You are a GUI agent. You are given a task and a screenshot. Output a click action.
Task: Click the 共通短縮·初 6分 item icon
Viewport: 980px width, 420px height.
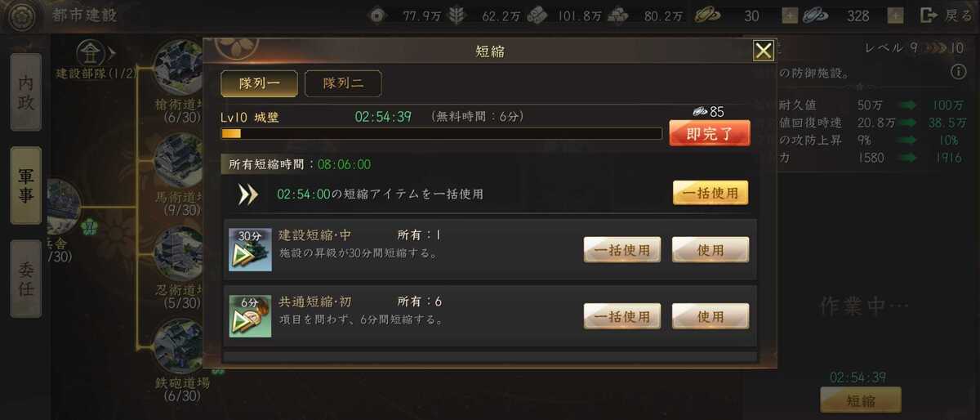click(250, 316)
